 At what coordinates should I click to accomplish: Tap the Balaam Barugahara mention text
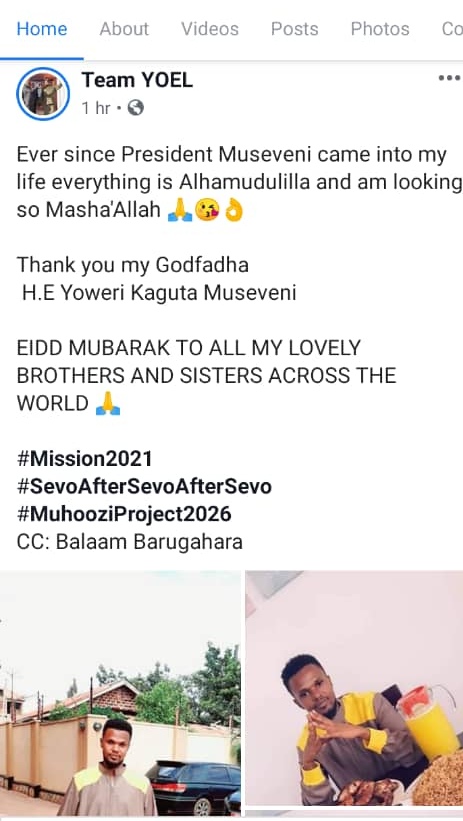pos(149,542)
